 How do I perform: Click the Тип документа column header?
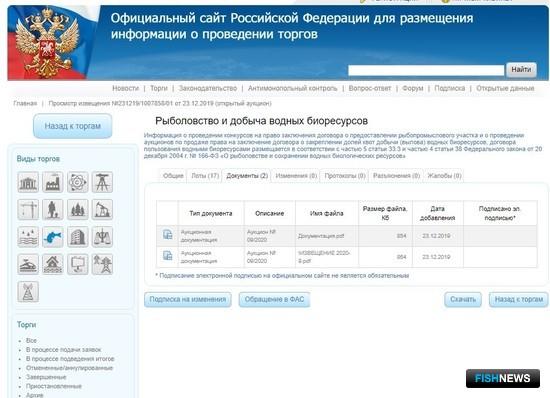[211, 213]
